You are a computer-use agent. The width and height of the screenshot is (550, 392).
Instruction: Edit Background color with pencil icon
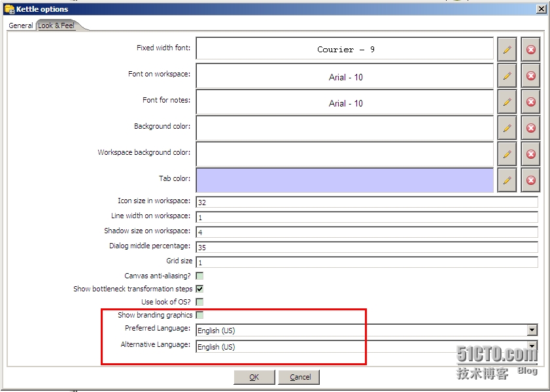pos(507,128)
